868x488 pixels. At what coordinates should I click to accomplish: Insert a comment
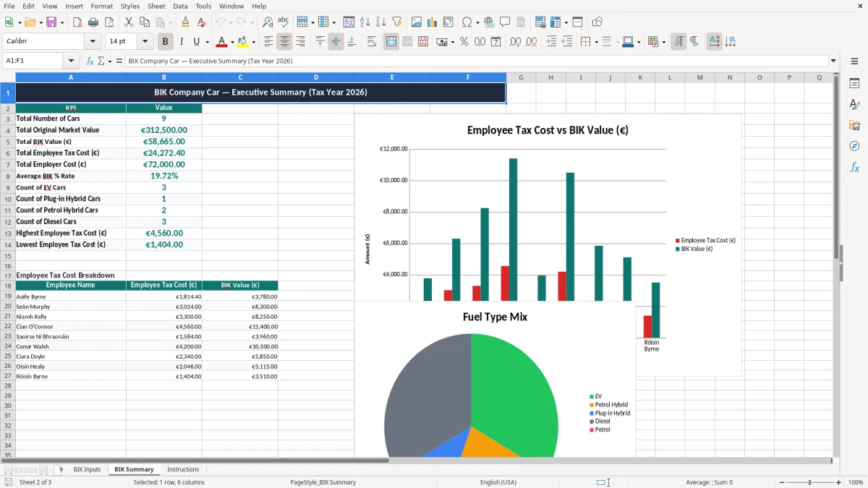click(x=506, y=22)
